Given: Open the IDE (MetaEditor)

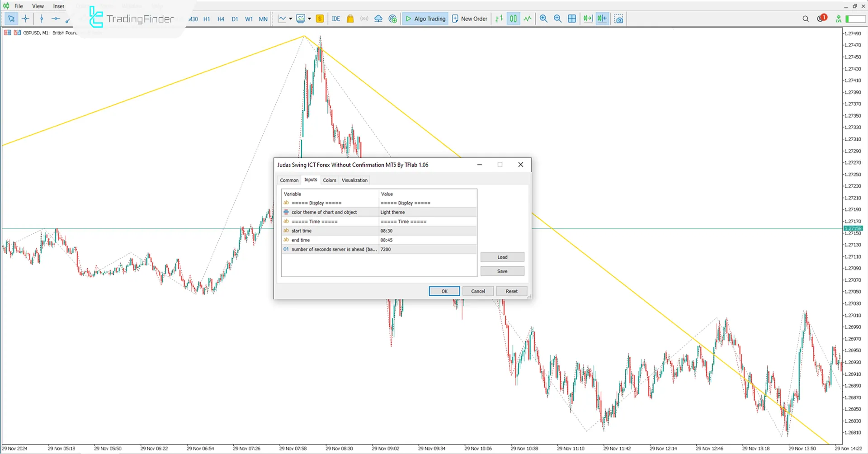Looking at the screenshot, I should (335, 19).
